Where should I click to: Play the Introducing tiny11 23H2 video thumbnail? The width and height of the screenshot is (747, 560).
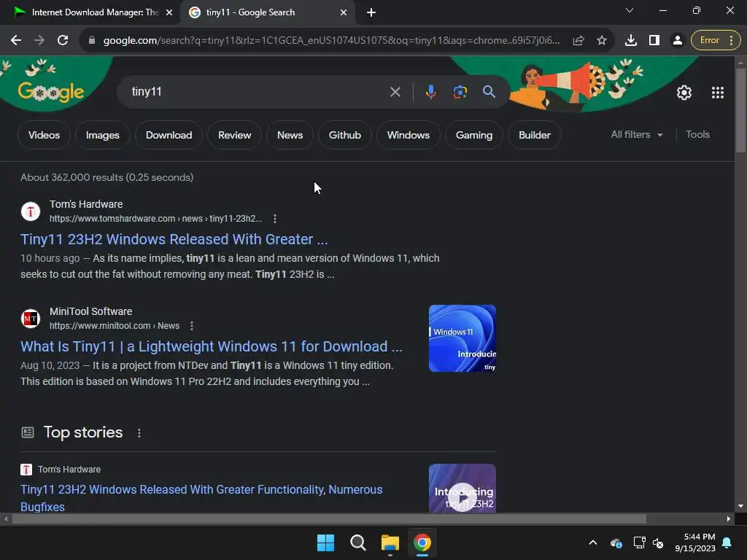pos(462,489)
